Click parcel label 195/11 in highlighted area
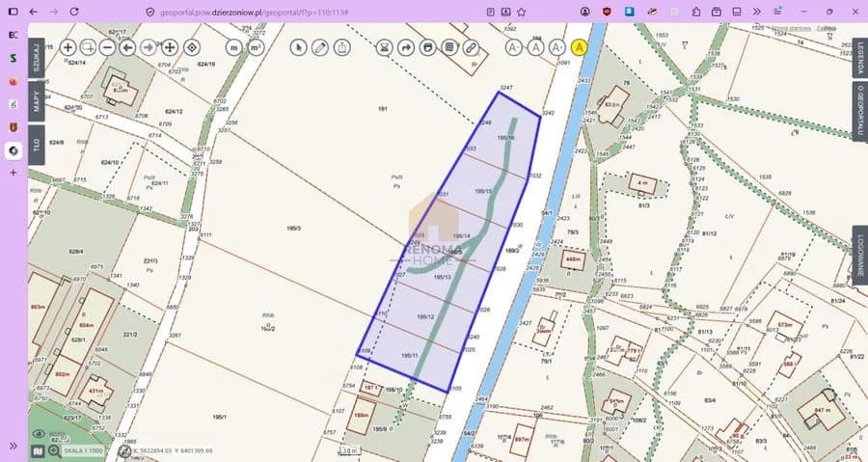The image size is (868, 462). coord(409,355)
